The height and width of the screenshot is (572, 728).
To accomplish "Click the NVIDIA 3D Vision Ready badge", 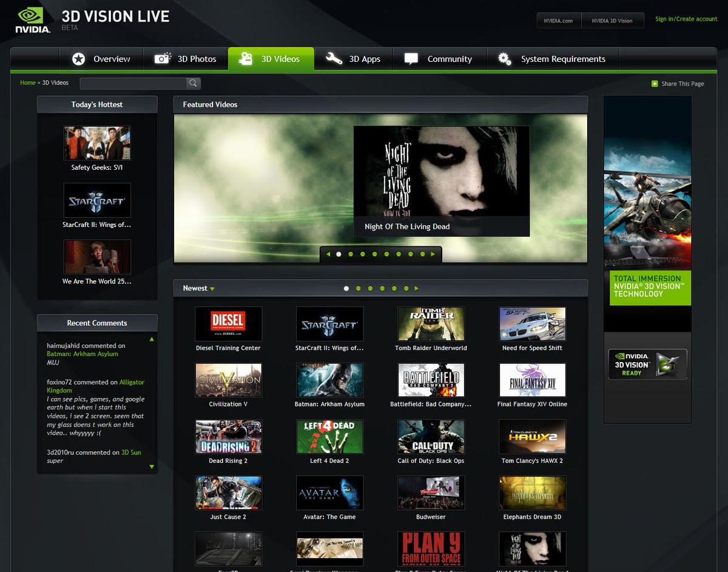I will (648, 365).
